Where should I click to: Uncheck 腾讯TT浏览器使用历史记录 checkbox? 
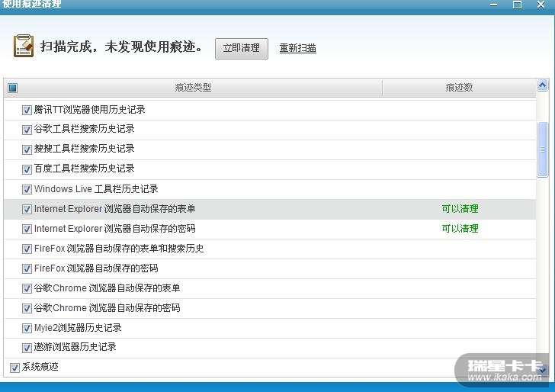(x=27, y=110)
